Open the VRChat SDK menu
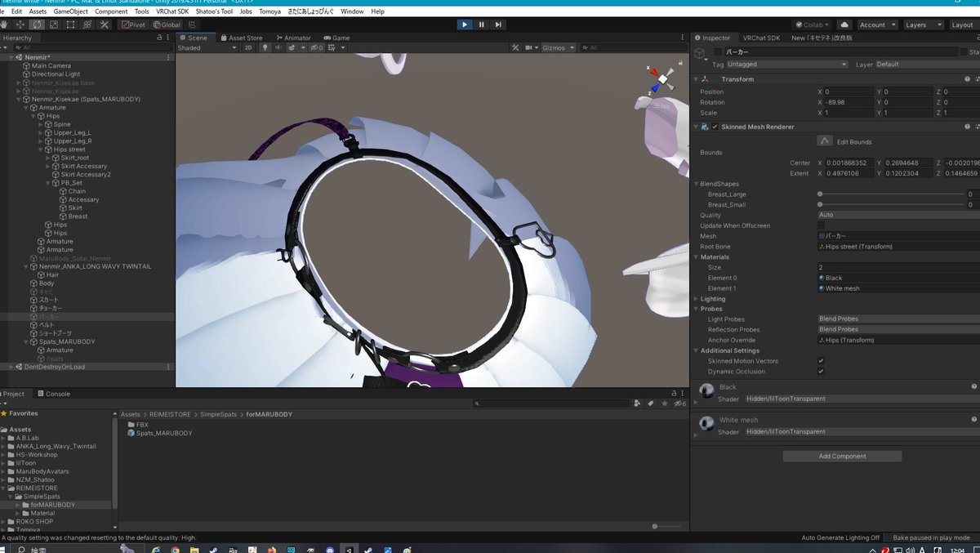The image size is (980, 553). pos(172,11)
